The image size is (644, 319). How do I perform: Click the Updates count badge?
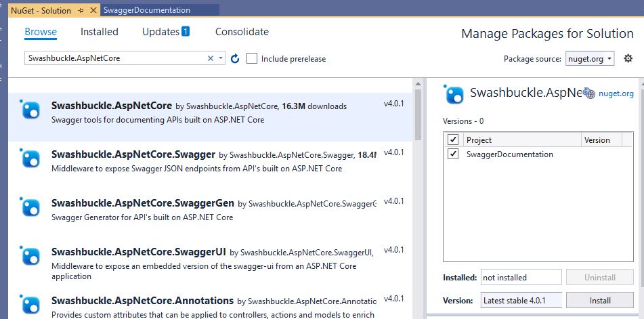pyautogui.click(x=186, y=31)
